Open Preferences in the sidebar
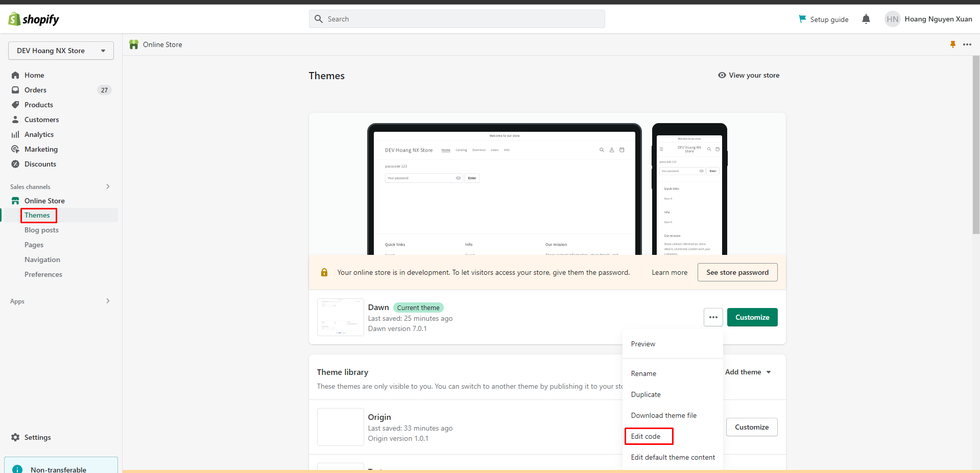Image resolution: width=980 pixels, height=473 pixels. tap(43, 274)
